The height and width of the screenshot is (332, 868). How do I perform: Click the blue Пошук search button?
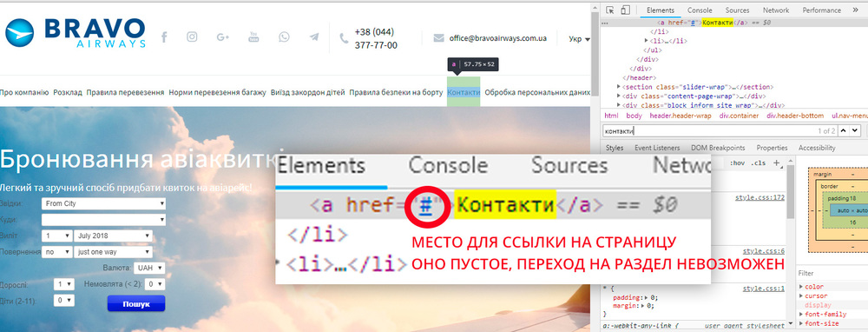coord(136,304)
